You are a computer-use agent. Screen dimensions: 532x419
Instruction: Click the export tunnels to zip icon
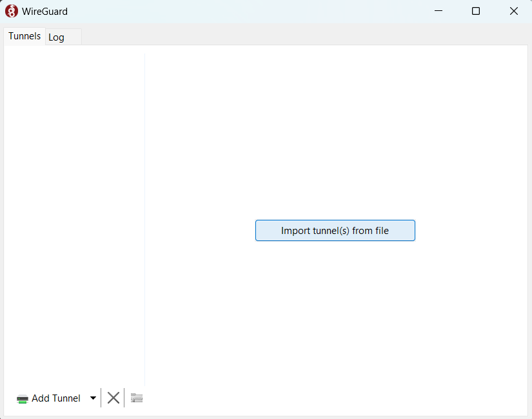coord(137,398)
